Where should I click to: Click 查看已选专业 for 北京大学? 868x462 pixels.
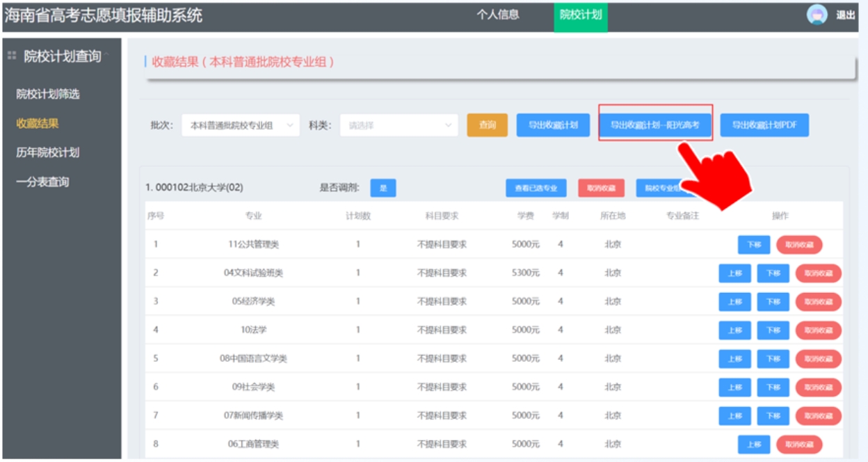(536, 188)
